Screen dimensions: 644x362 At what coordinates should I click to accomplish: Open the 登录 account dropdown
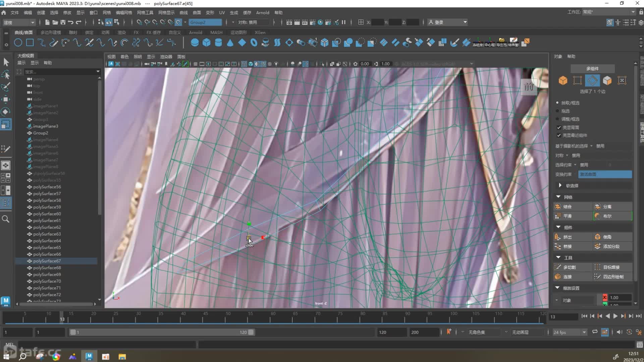pos(447,22)
